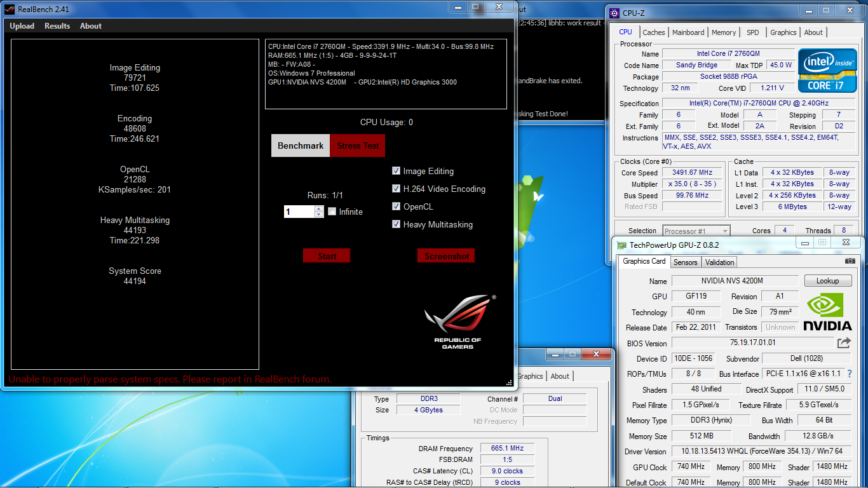Click the Bus Interface question mark icon
The height and width of the screenshot is (488, 868).
click(850, 374)
